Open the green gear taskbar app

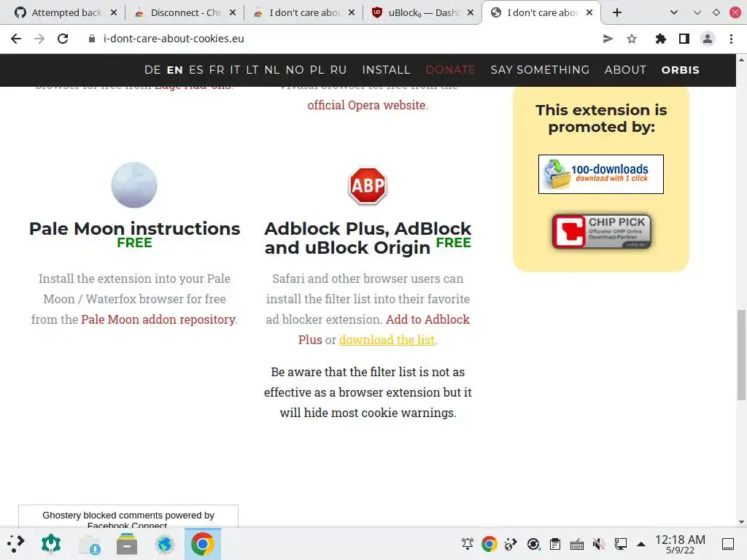[51, 544]
